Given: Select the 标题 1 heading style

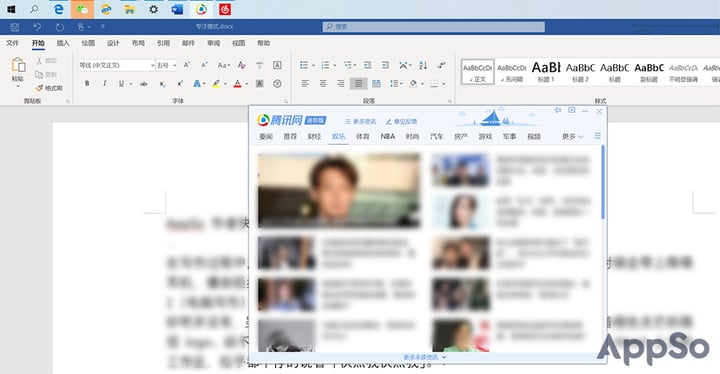Looking at the screenshot, I should point(546,72).
